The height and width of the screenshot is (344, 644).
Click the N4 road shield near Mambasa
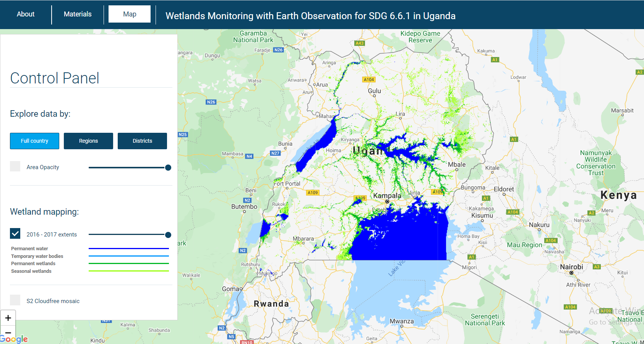(249, 157)
